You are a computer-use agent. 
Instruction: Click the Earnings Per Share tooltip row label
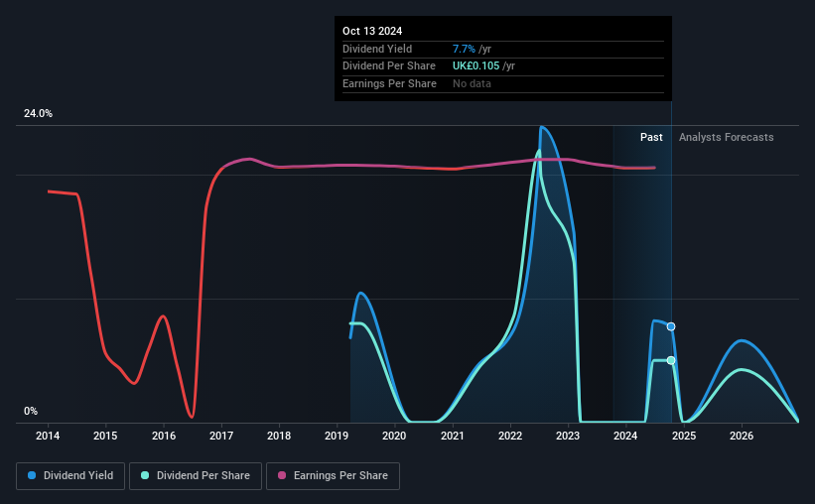click(389, 83)
